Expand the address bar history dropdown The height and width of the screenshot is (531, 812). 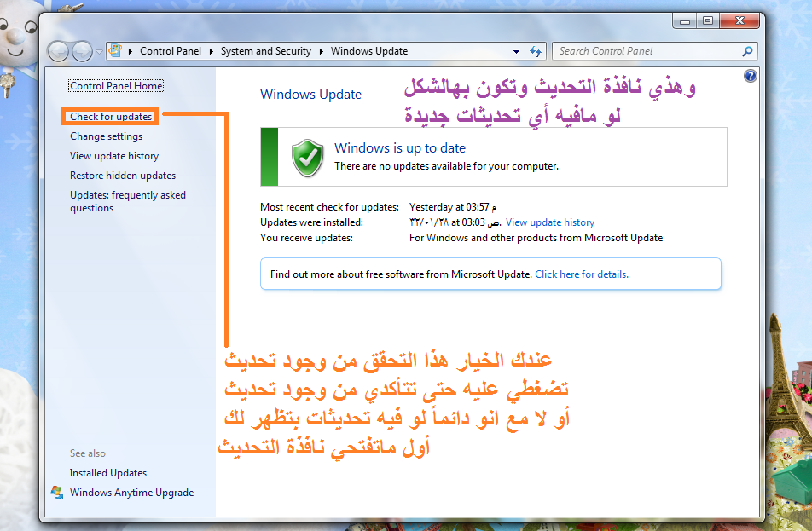click(516, 51)
